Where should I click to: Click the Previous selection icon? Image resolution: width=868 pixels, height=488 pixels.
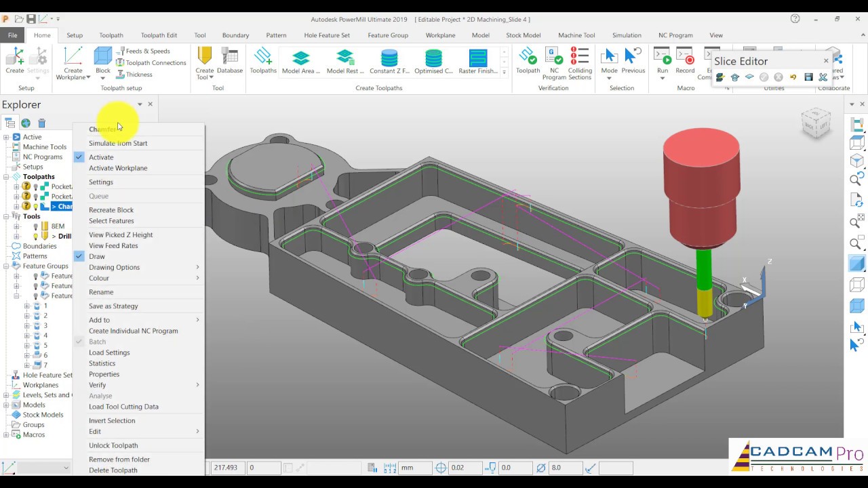click(633, 60)
